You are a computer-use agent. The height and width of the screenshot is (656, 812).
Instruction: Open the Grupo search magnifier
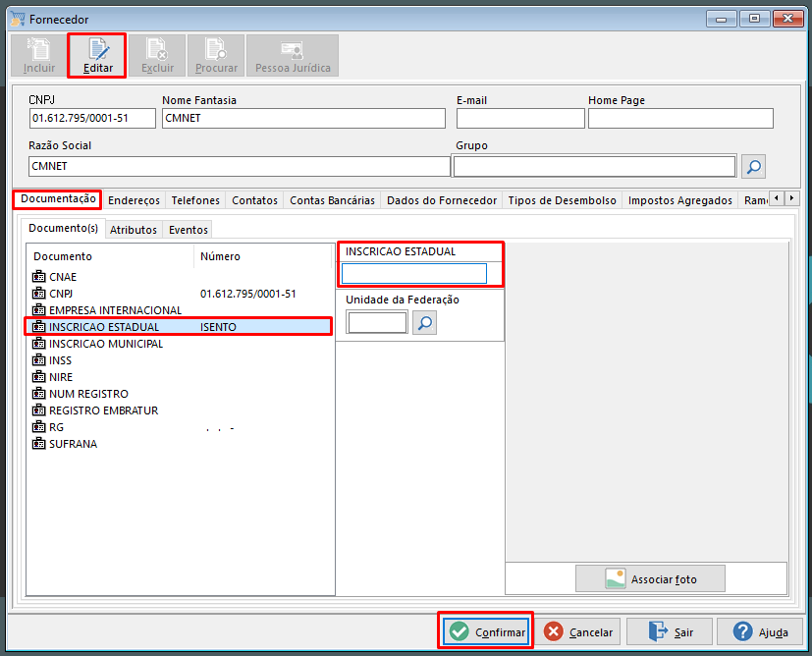[x=753, y=167]
